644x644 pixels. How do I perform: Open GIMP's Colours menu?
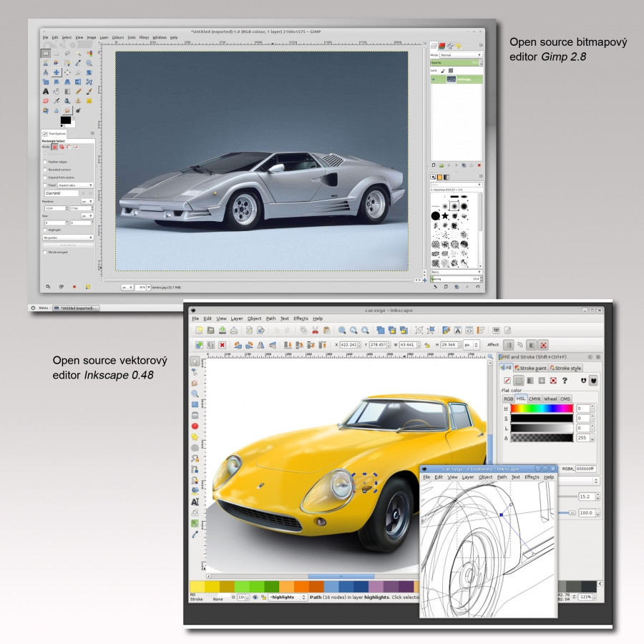[x=118, y=37]
